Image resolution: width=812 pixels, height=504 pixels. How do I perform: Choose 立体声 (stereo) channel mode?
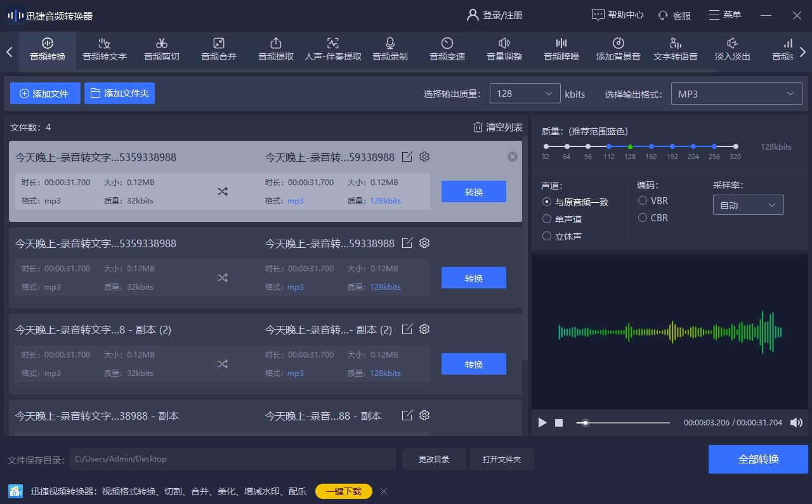[x=547, y=236]
